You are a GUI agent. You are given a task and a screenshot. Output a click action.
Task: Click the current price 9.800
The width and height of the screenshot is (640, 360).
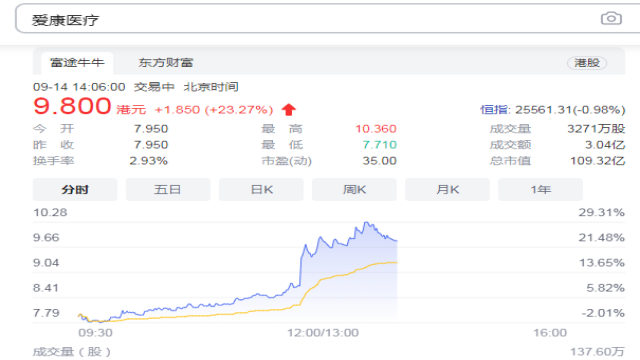pyautogui.click(x=72, y=106)
